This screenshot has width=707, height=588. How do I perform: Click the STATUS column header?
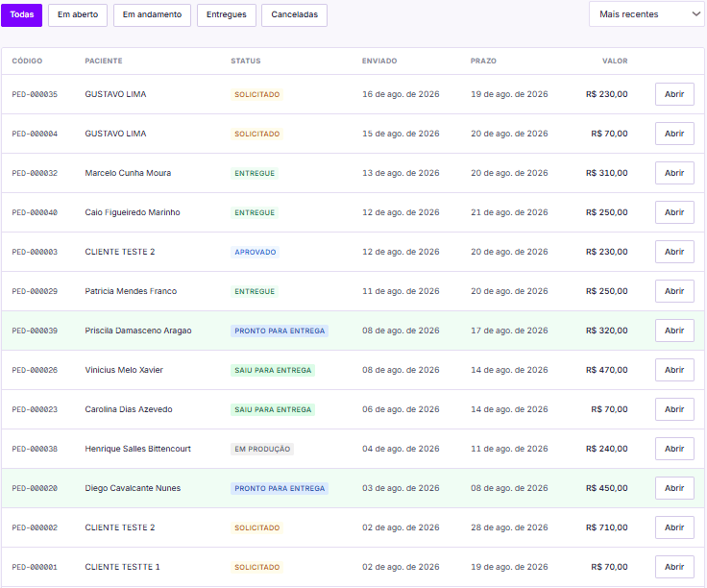(x=246, y=61)
